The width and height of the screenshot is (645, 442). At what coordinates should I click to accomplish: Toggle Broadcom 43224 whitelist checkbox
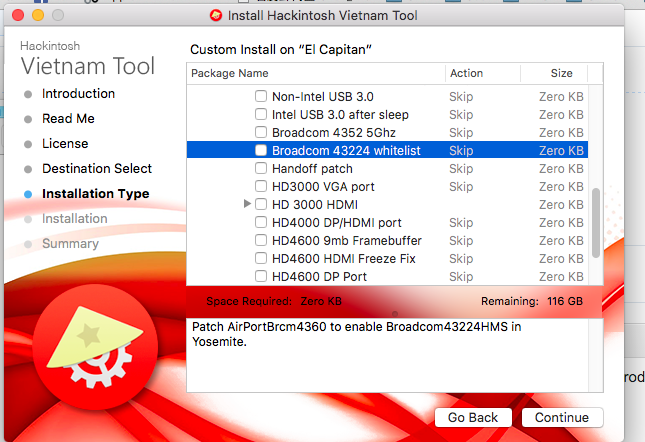point(261,151)
